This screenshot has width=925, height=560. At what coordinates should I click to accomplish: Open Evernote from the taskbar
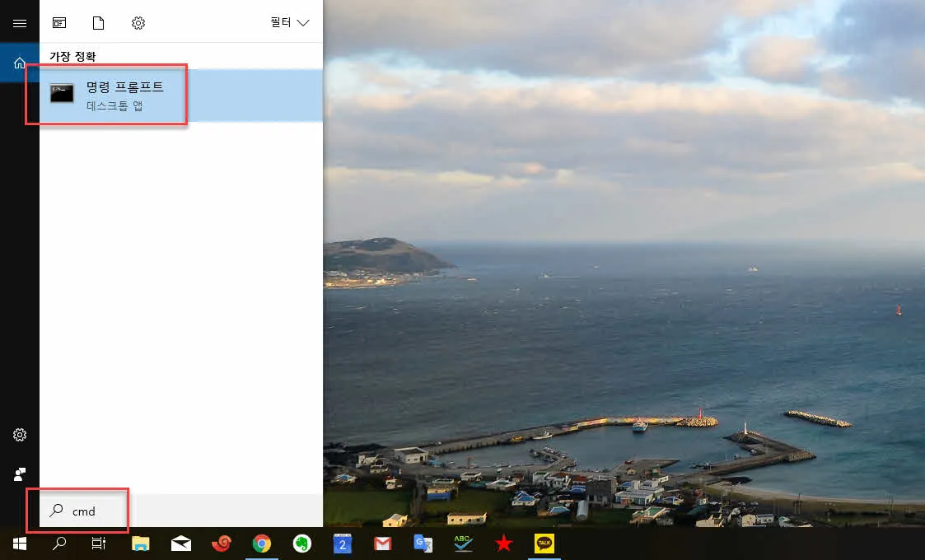(302, 544)
